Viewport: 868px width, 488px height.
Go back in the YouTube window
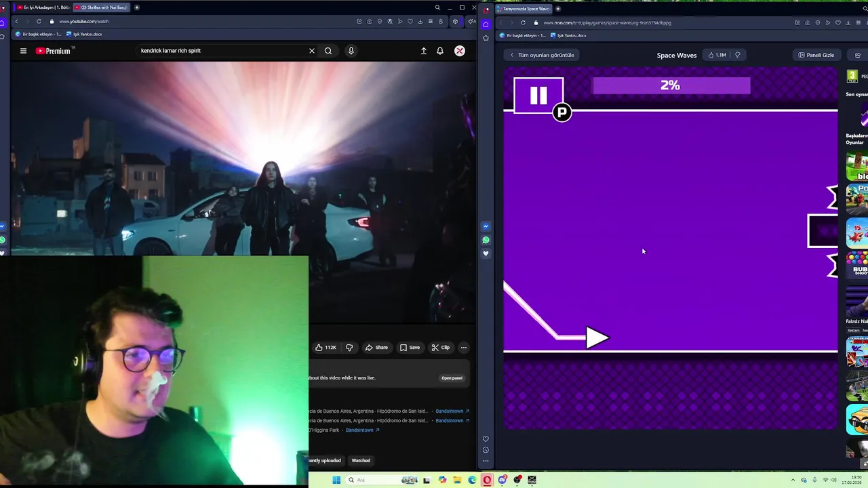point(16,22)
